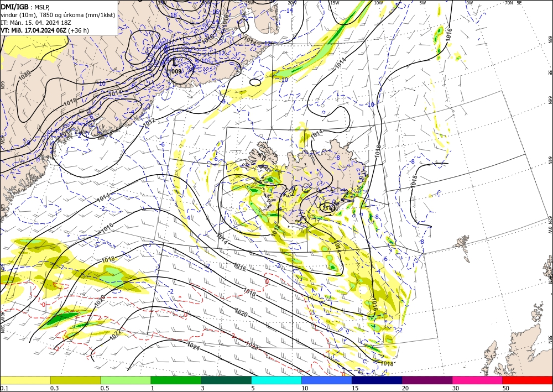Click the 'DMI/IGB' title text
The width and height of the screenshot is (553, 392).
15,6
